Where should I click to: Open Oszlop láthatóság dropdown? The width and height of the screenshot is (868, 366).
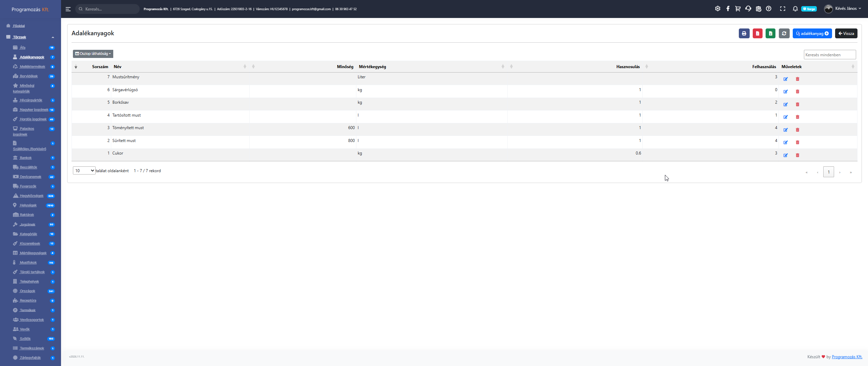(x=93, y=54)
